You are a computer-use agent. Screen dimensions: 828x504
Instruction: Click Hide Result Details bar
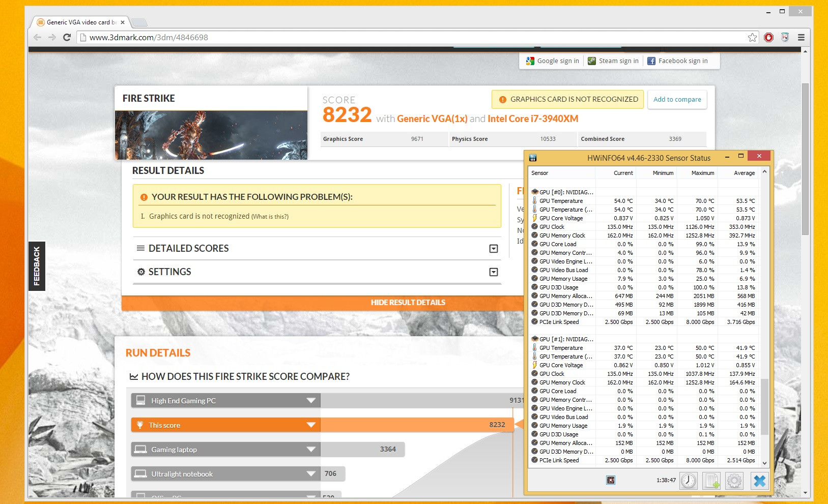coord(323,303)
